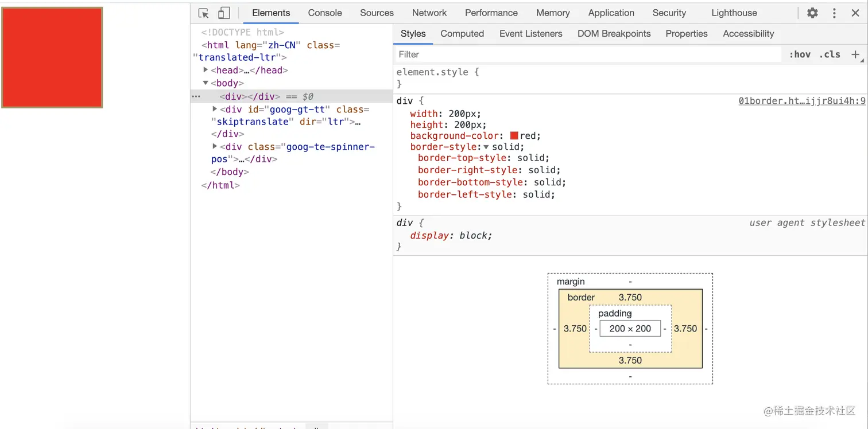The image size is (868, 429).
Task: Activate the inspect element picker icon
Action: [203, 13]
